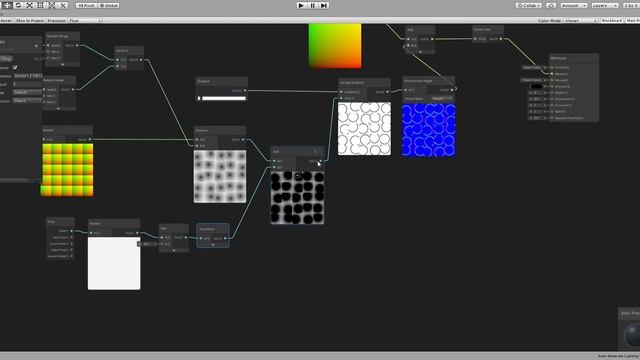
Task: Click the Smooth Delta port on Time node
Action: [x=71, y=256]
